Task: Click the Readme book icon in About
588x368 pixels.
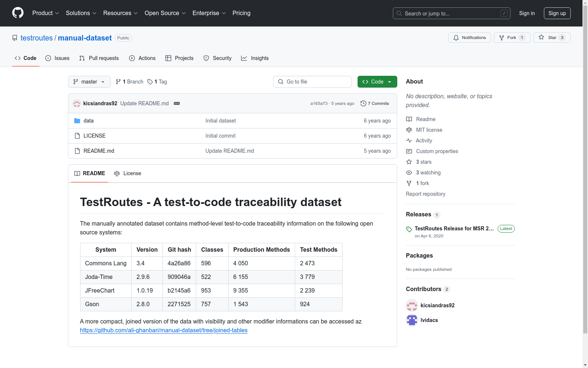Action: point(409,119)
